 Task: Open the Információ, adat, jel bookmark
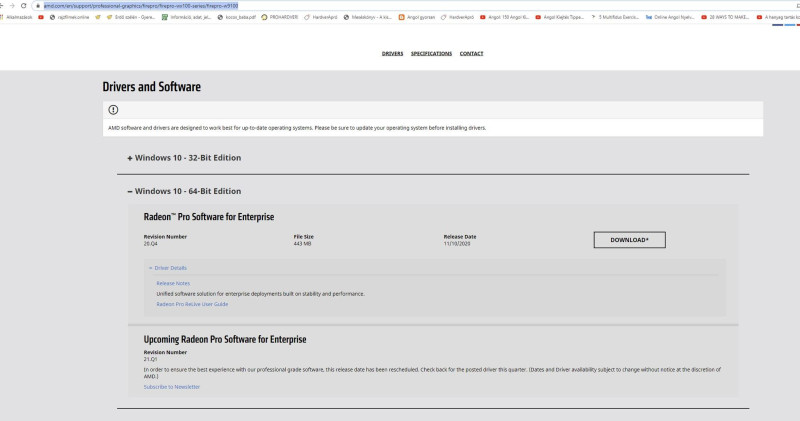pos(186,17)
